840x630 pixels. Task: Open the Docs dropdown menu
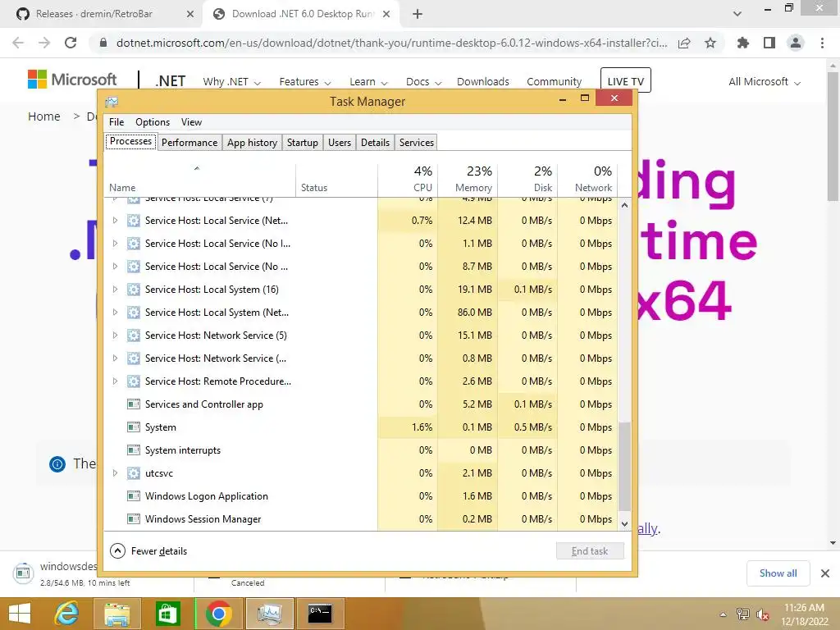[424, 81]
